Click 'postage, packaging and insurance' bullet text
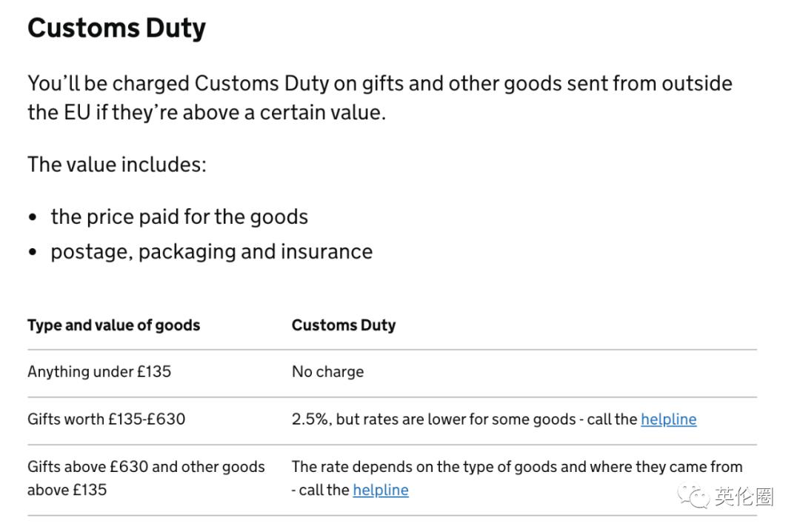Screen dimensions: 800x532 211,252
